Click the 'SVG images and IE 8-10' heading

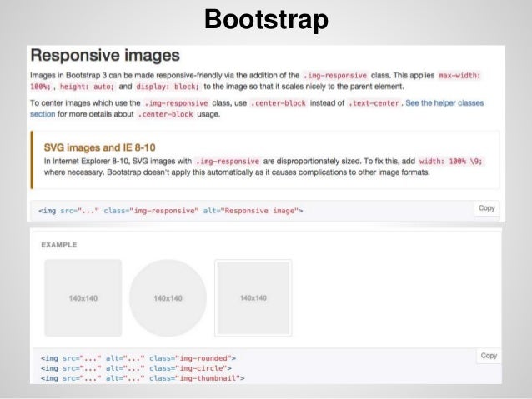pos(100,147)
